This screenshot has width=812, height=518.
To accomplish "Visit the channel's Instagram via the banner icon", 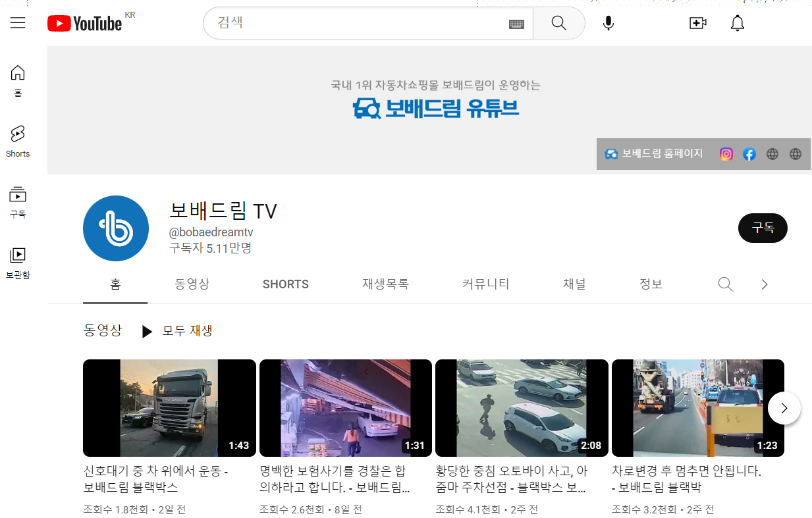I will [x=726, y=154].
